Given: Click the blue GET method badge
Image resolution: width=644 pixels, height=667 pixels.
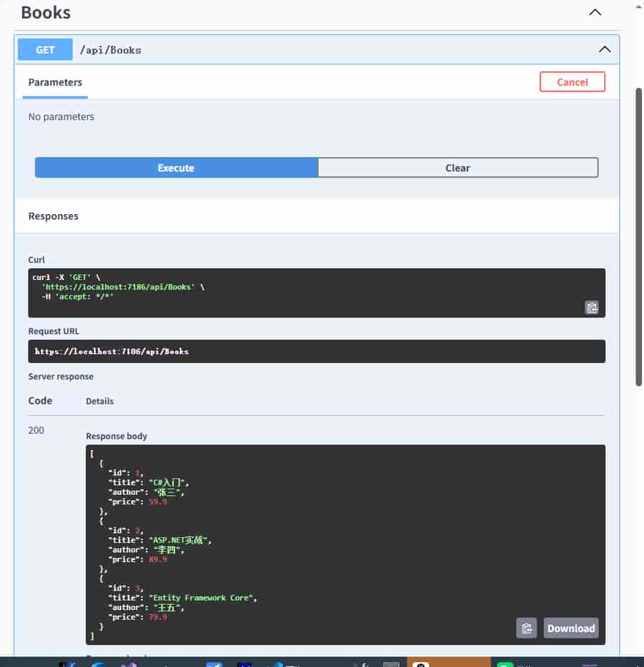Looking at the screenshot, I should 45,50.
